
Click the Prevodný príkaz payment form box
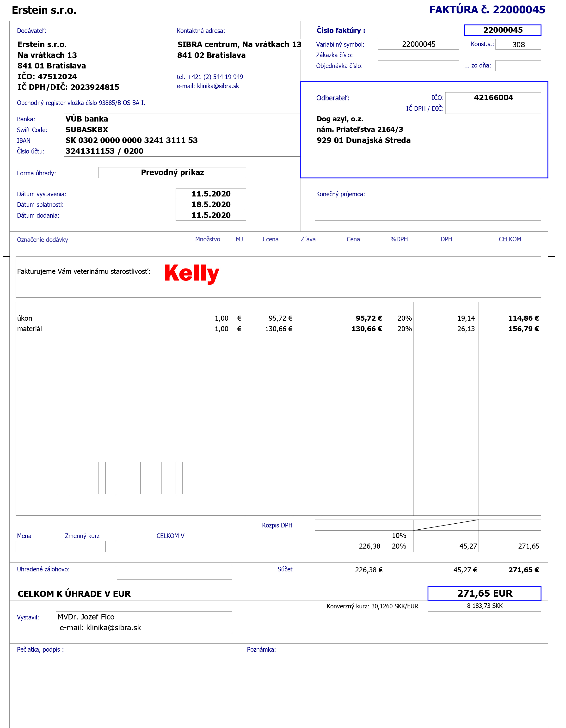172,173
